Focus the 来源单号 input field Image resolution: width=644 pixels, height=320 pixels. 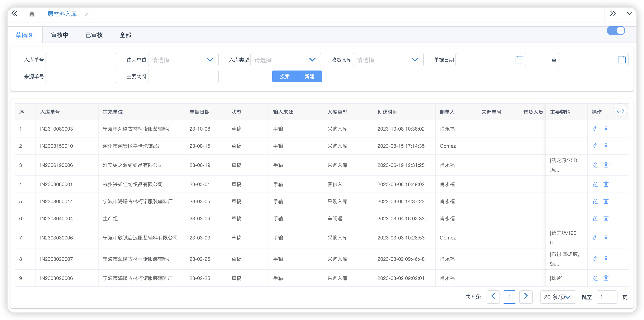coord(81,76)
